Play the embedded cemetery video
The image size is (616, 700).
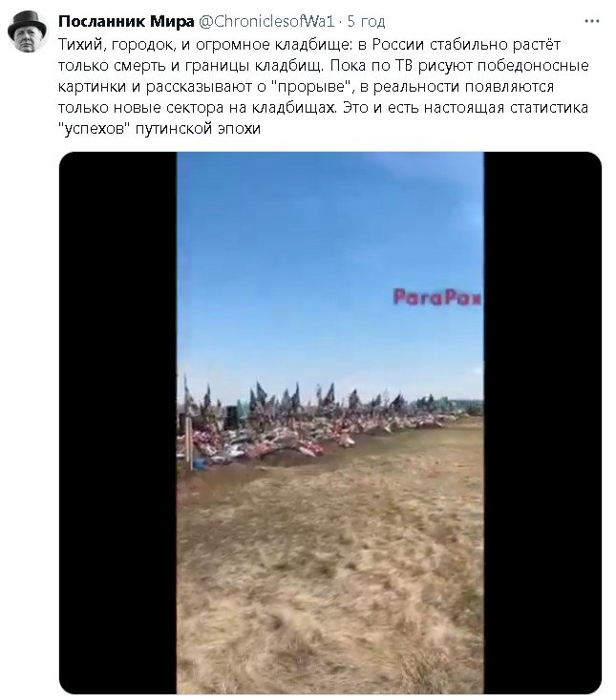point(330,422)
